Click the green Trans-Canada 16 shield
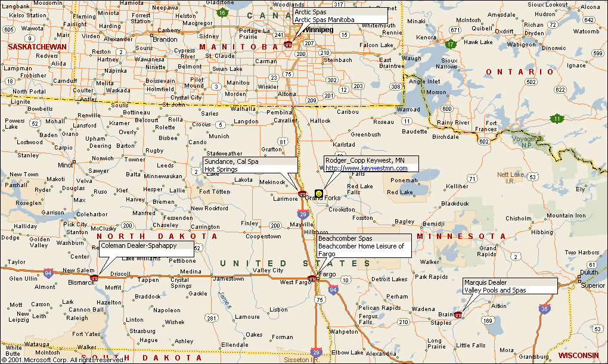Viewport: 608px width, 364px height. click(222, 13)
